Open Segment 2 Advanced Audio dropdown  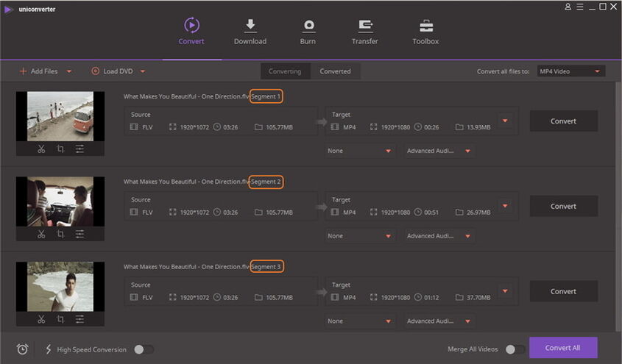click(439, 236)
